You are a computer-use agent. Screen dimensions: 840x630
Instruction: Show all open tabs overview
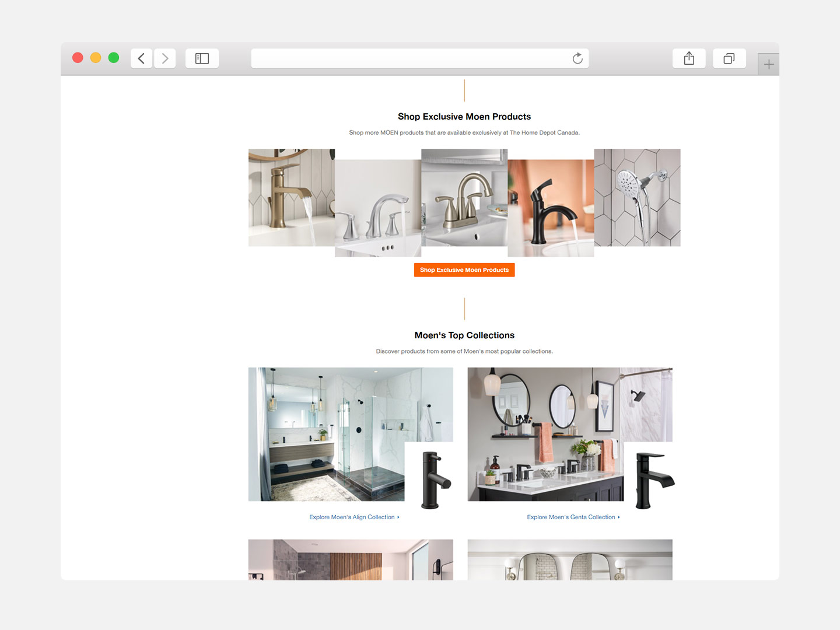point(729,58)
